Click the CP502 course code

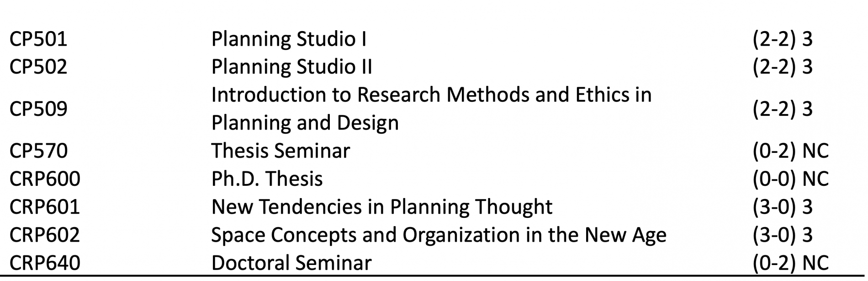pyautogui.click(x=38, y=67)
